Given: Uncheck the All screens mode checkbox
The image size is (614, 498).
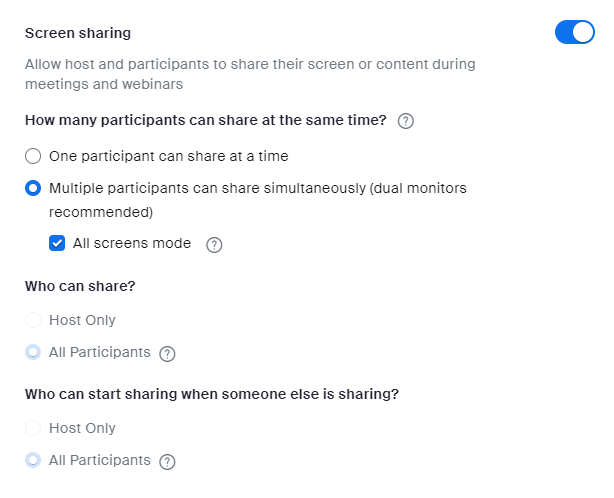Looking at the screenshot, I should [x=57, y=243].
